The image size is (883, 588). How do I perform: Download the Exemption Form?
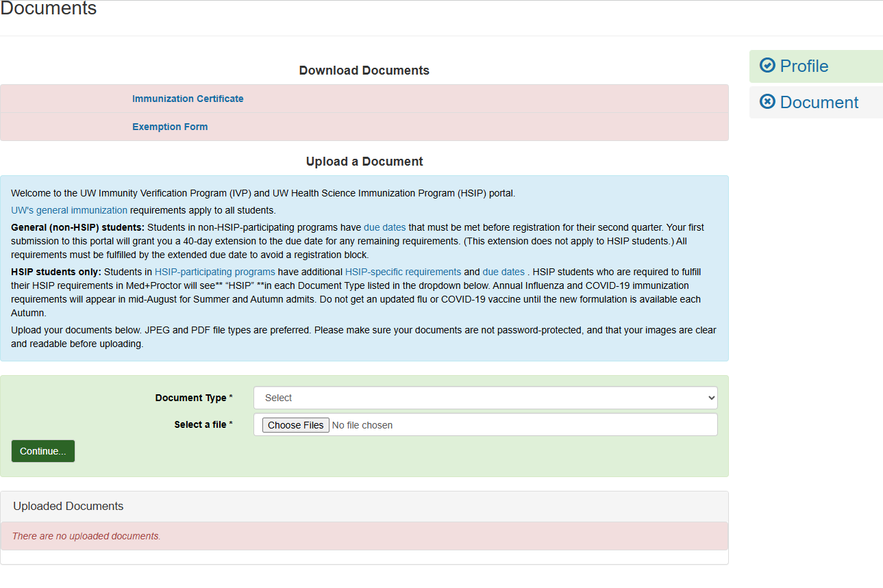click(x=170, y=127)
